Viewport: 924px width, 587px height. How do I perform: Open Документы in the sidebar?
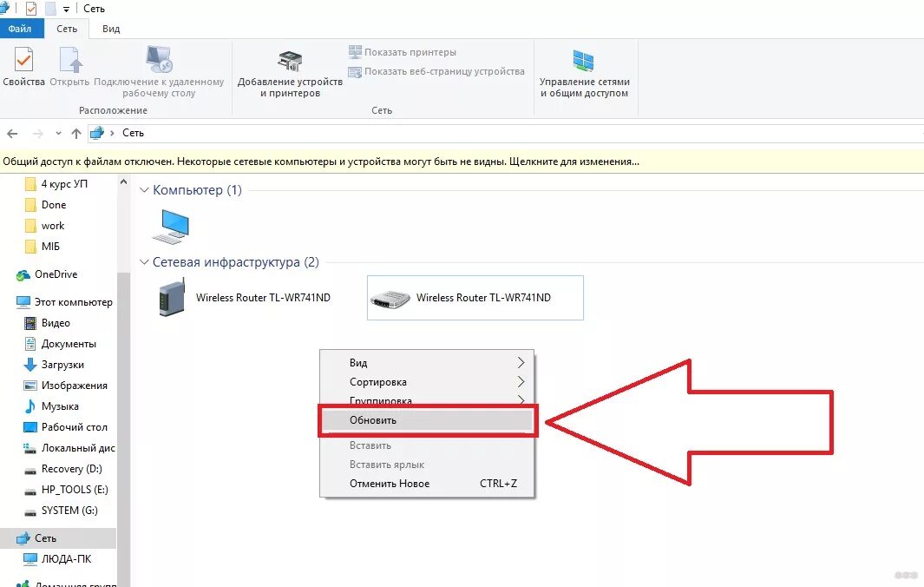coord(61,343)
